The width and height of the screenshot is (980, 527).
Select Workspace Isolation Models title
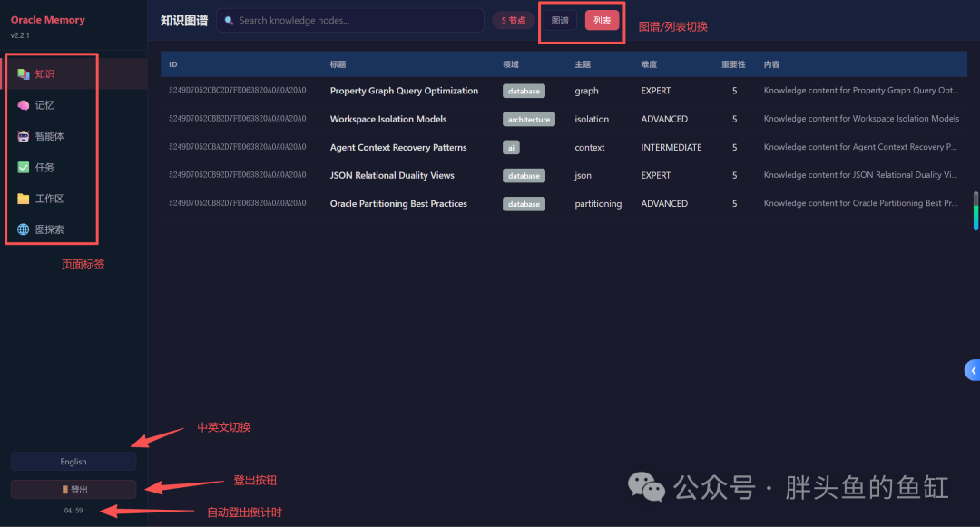point(388,119)
